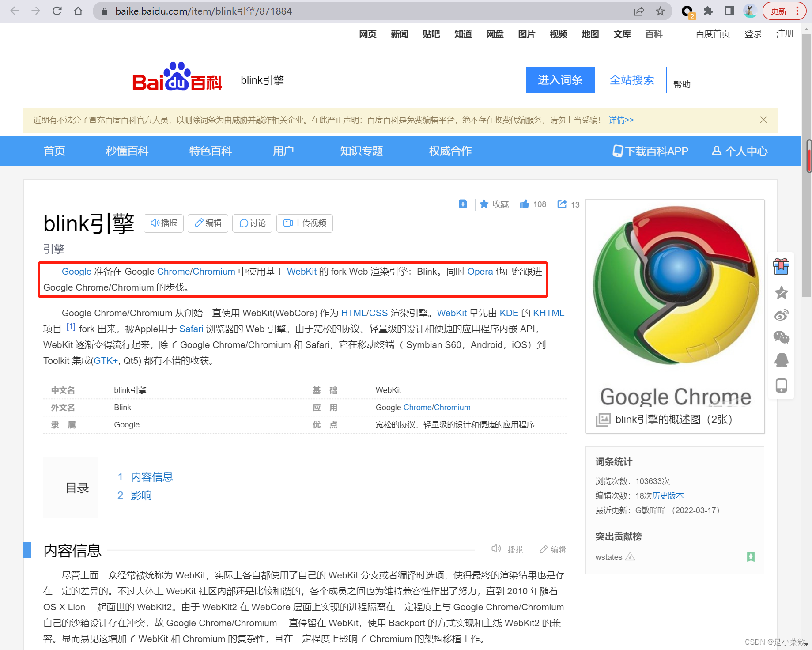
Task: Open the browser home icon
Action: click(78, 11)
